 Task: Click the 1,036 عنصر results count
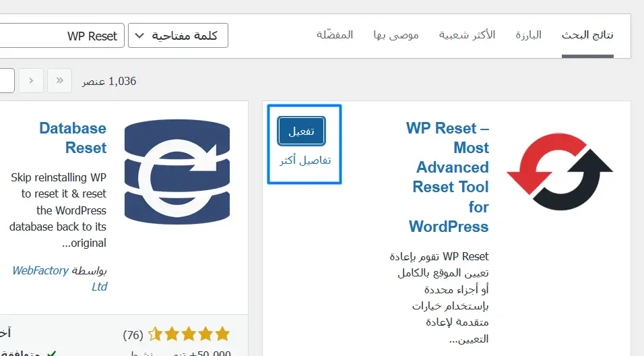[109, 82]
